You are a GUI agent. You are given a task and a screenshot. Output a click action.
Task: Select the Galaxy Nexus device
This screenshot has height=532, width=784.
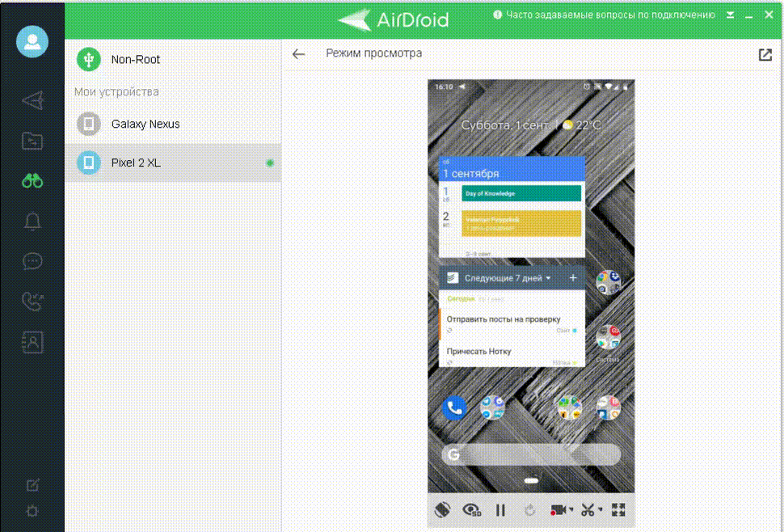(x=173, y=124)
